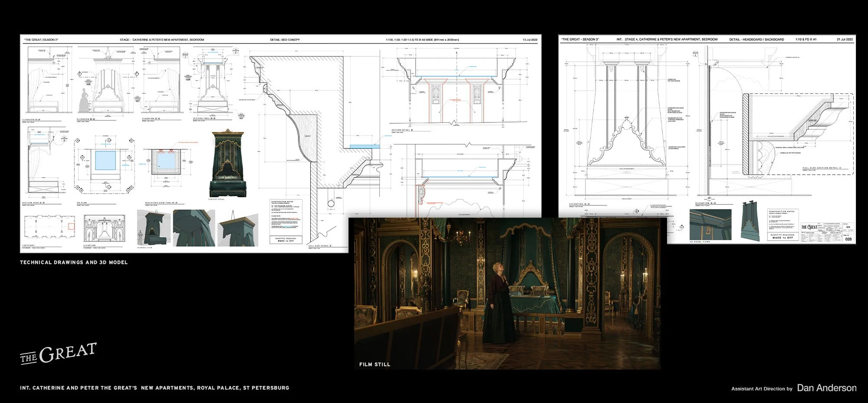The width and height of the screenshot is (868, 403).
Task: Click drawing number "028" in title block
Action: coord(848,239)
